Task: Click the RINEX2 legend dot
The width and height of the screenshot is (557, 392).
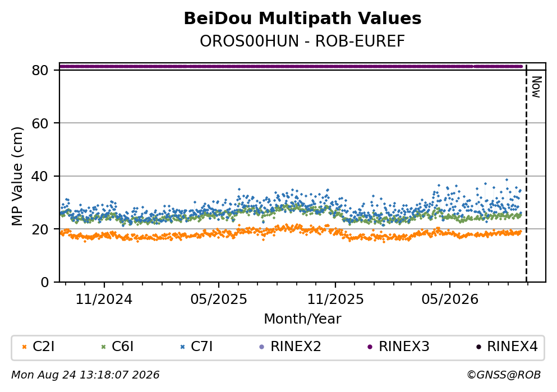Action: [x=262, y=347]
